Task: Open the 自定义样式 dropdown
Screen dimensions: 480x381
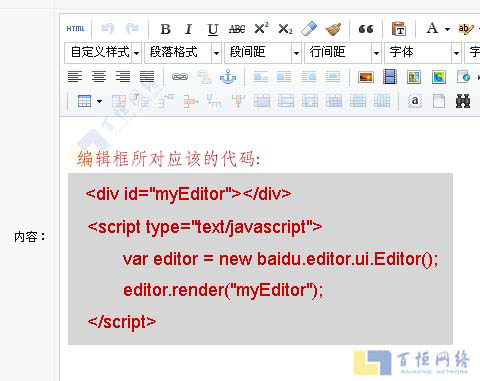Action: 103,52
